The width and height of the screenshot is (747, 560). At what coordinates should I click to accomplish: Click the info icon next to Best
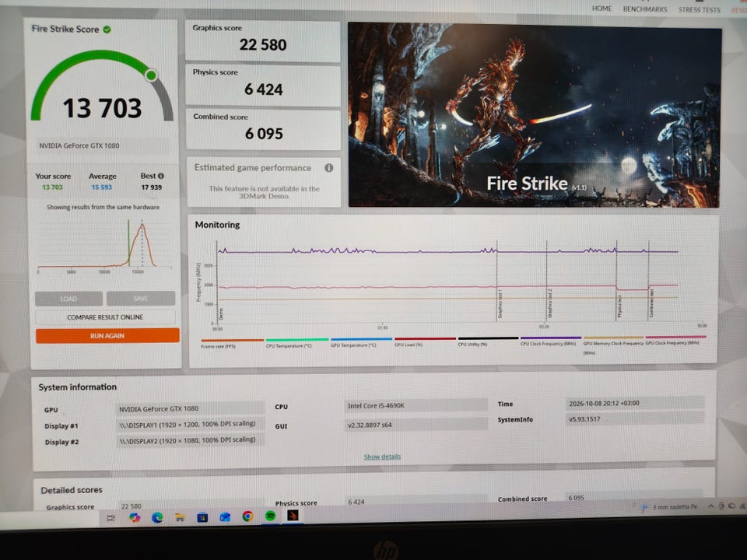click(x=161, y=176)
